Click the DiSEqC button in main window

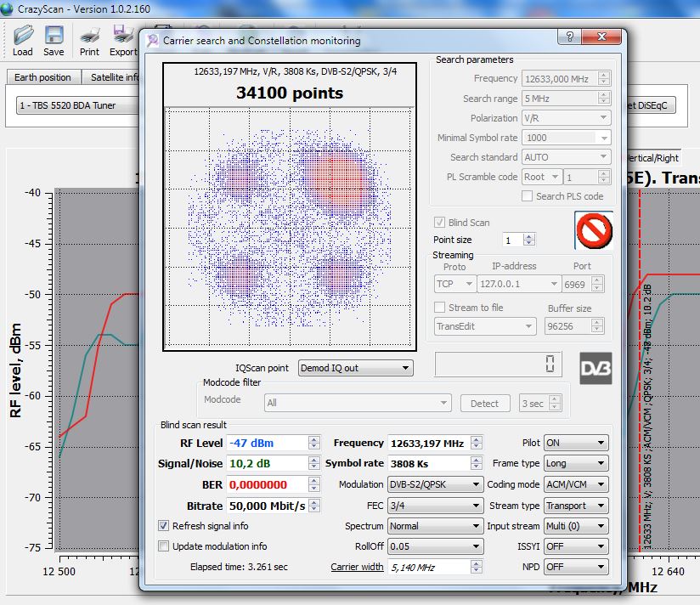point(651,105)
